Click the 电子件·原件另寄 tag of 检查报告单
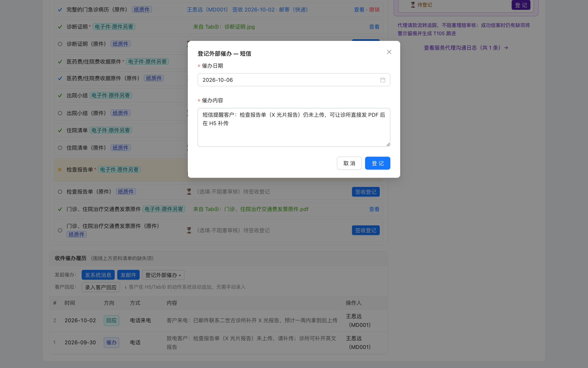 coord(119,170)
